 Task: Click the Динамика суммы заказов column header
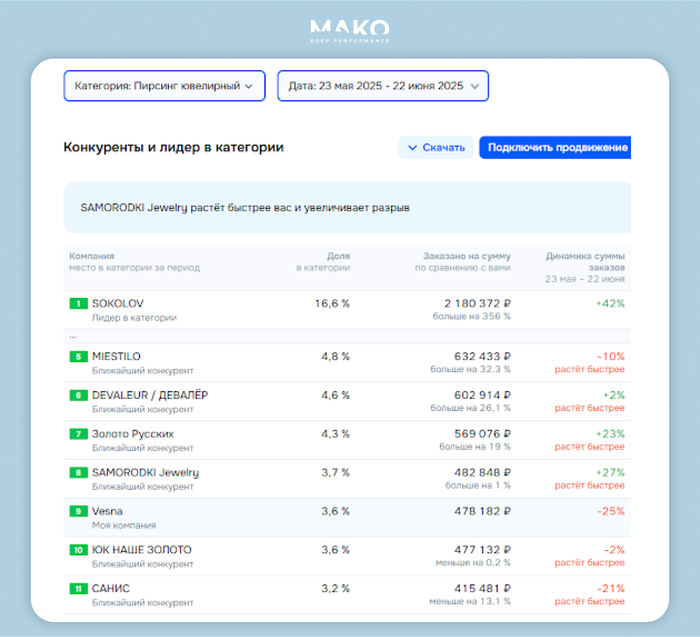tap(585, 262)
